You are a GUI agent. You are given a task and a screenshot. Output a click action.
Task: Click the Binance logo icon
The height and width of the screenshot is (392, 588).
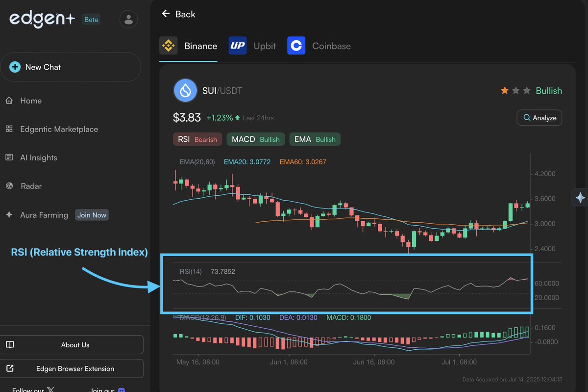(169, 46)
